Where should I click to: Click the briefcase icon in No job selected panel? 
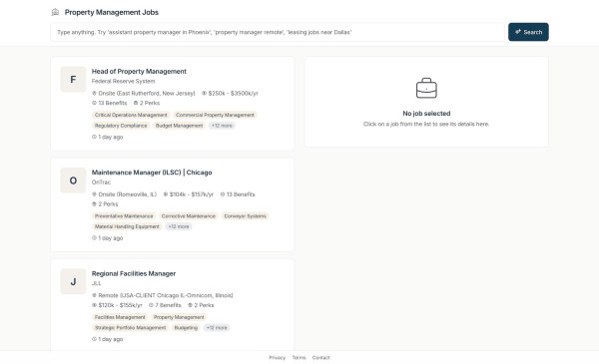click(x=426, y=88)
